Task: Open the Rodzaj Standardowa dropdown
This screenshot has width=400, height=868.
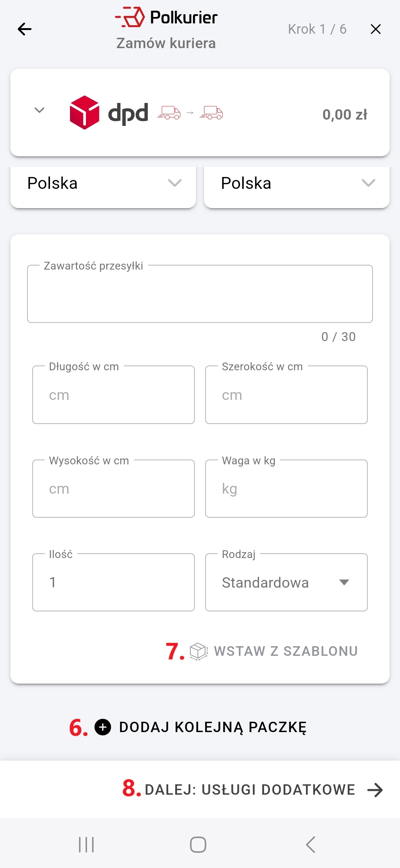Action: (x=286, y=582)
